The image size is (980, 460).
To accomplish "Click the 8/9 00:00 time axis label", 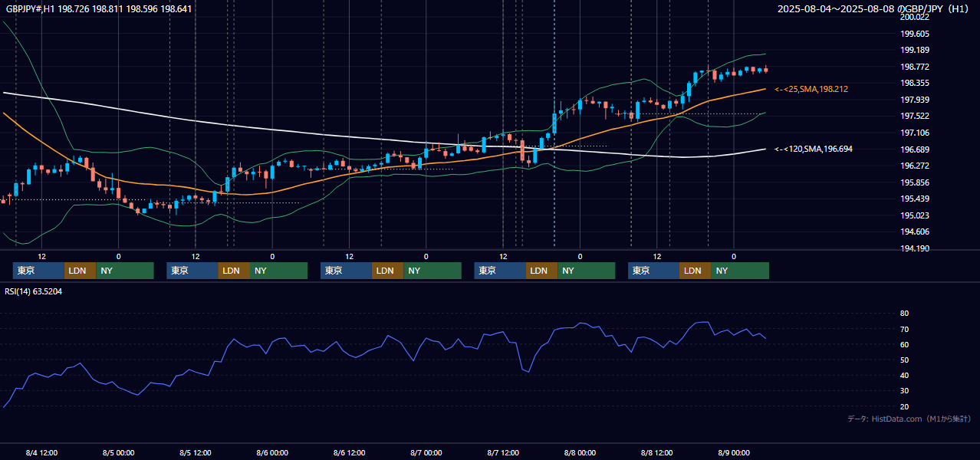I will coord(734,453).
